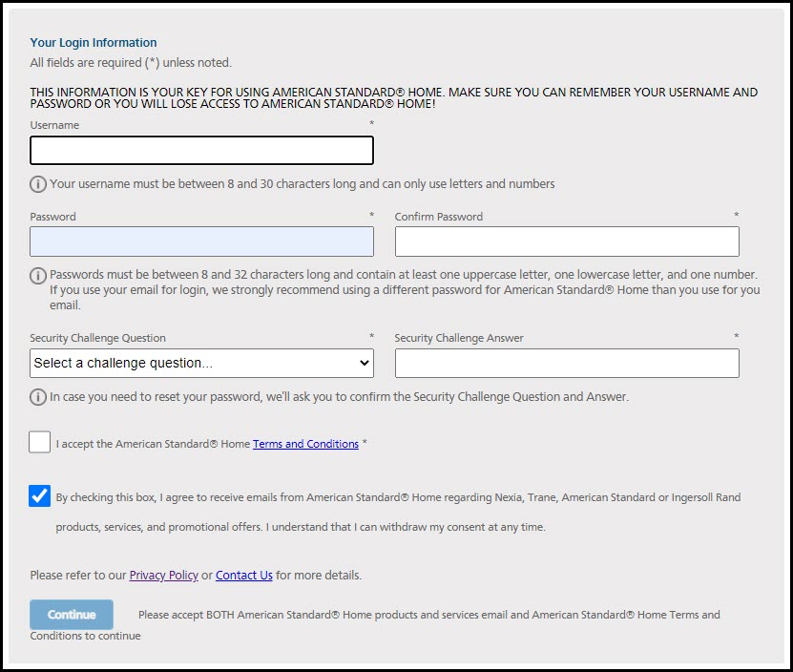The image size is (793, 672).
Task: Check the Terms and Conditions acceptance box
Action: [x=39, y=442]
